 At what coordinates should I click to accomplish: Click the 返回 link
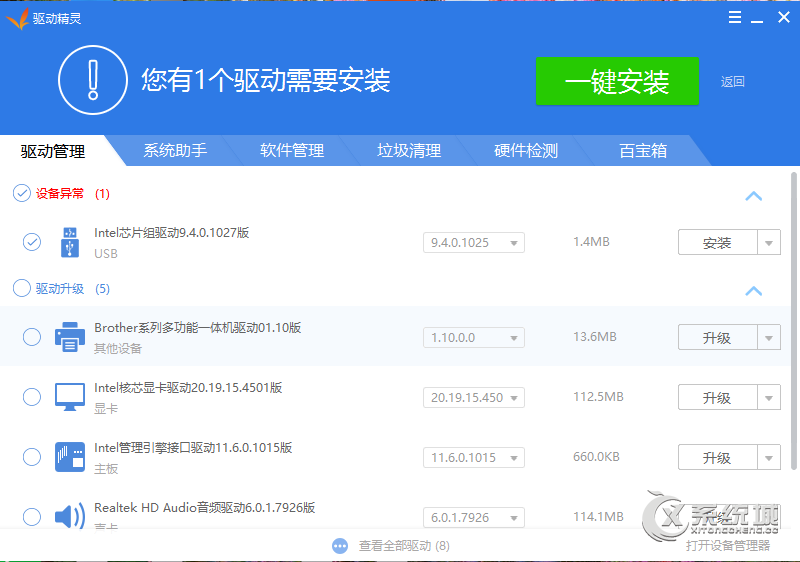tap(733, 82)
